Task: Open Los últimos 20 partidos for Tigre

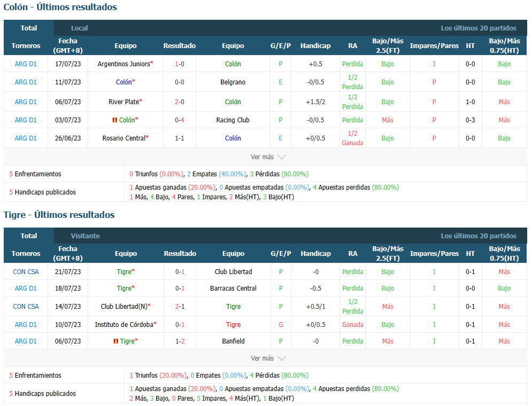Action: (x=479, y=236)
